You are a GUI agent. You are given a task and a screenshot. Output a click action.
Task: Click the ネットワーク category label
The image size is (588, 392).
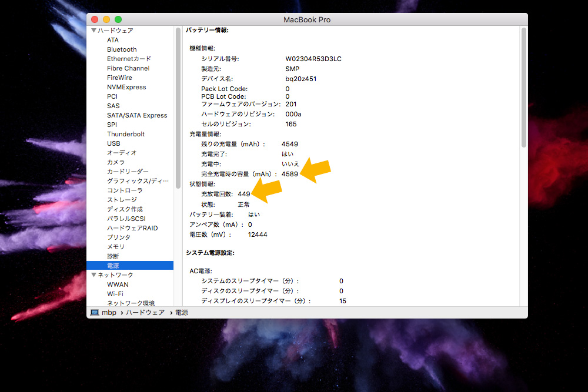click(x=115, y=274)
